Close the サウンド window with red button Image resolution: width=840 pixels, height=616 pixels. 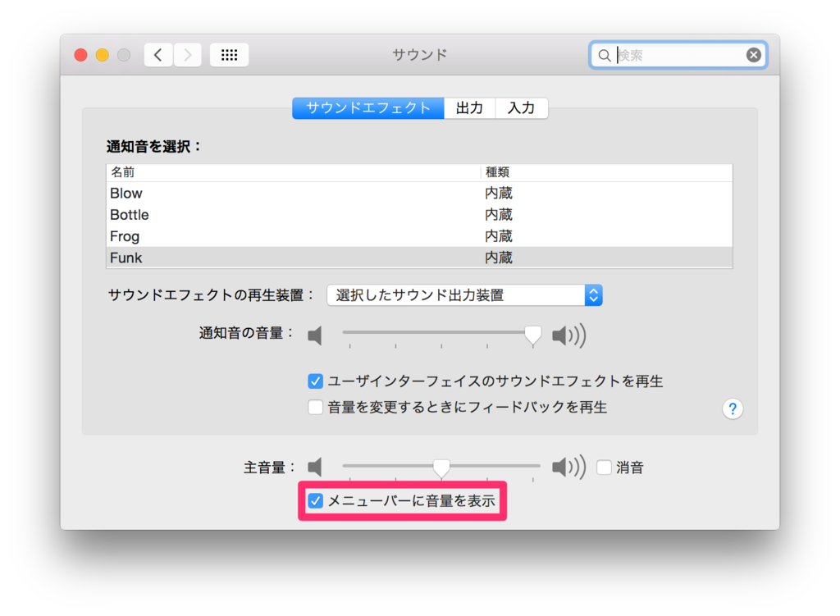pos(81,55)
